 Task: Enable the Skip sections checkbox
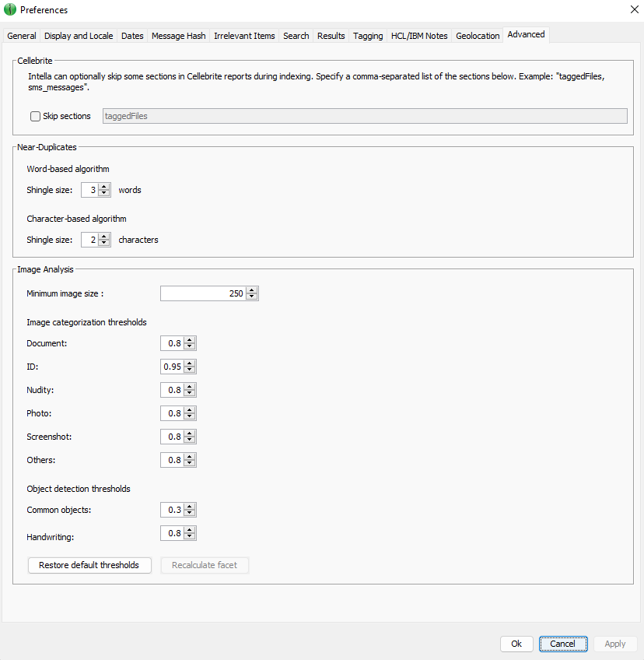[x=35, y=116]
